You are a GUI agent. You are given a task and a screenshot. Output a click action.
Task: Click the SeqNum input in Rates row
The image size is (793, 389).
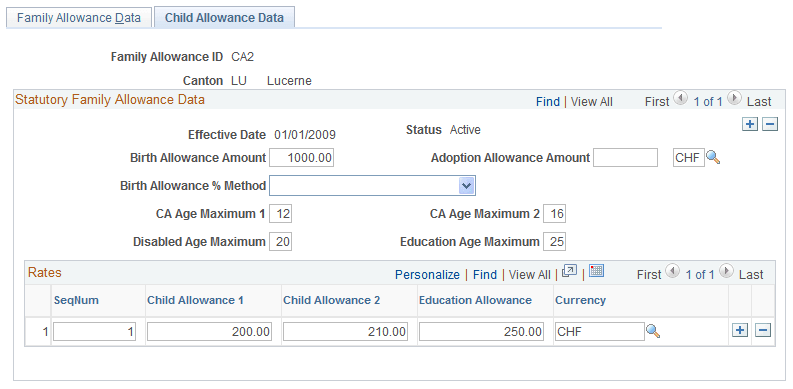(95, 332)
